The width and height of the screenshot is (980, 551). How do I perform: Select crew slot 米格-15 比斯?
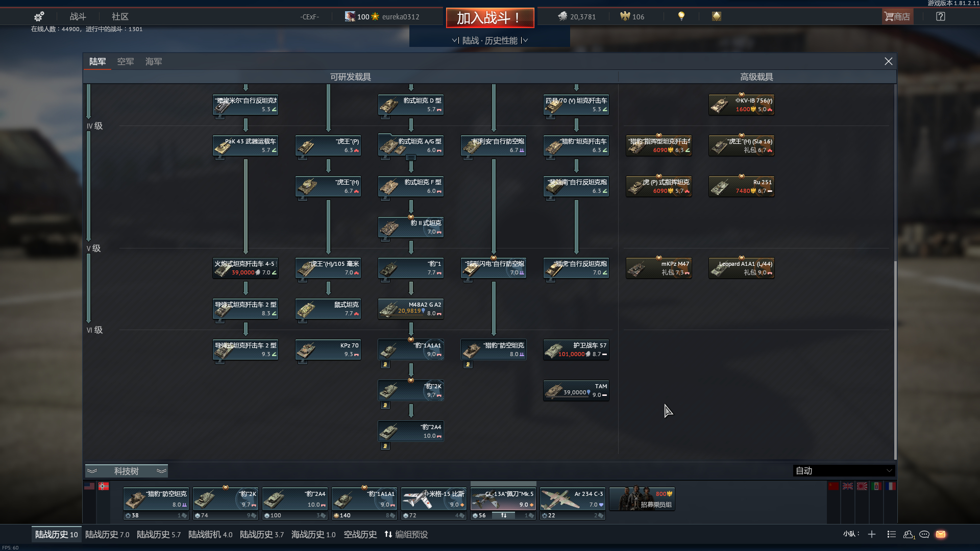coord(434,499)
